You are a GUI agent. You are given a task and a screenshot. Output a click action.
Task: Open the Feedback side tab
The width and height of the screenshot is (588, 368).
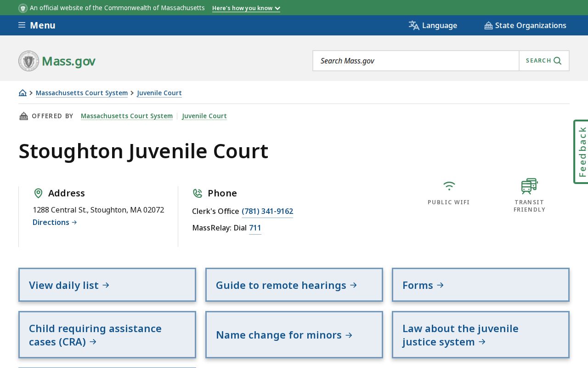(x=582, y=152)
